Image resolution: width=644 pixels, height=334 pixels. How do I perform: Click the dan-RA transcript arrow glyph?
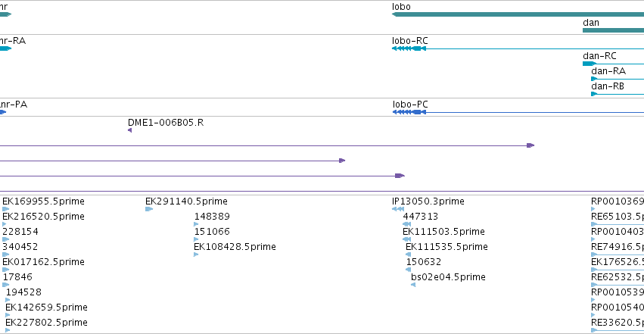594,79
